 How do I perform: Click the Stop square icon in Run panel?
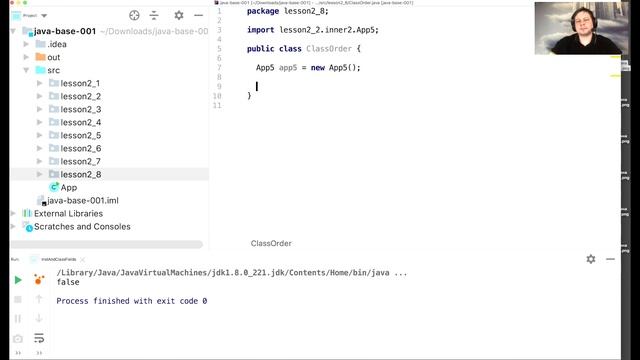click(18, 300)
